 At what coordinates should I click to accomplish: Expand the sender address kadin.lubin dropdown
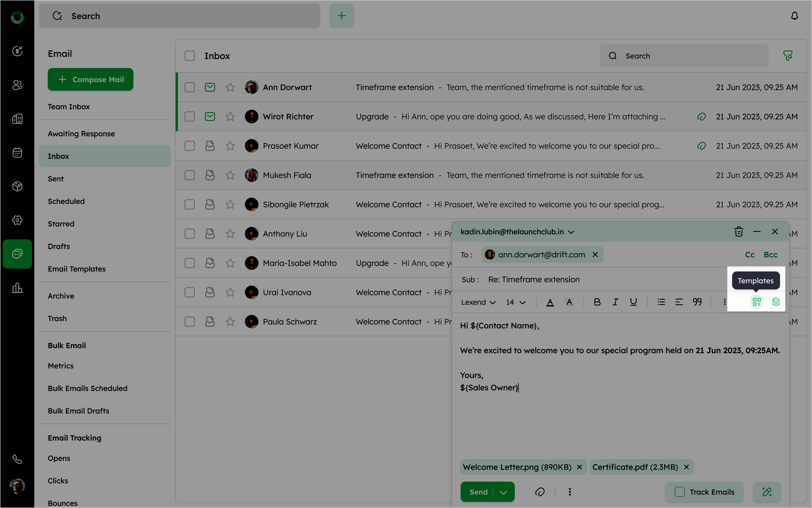coord(571,232)
